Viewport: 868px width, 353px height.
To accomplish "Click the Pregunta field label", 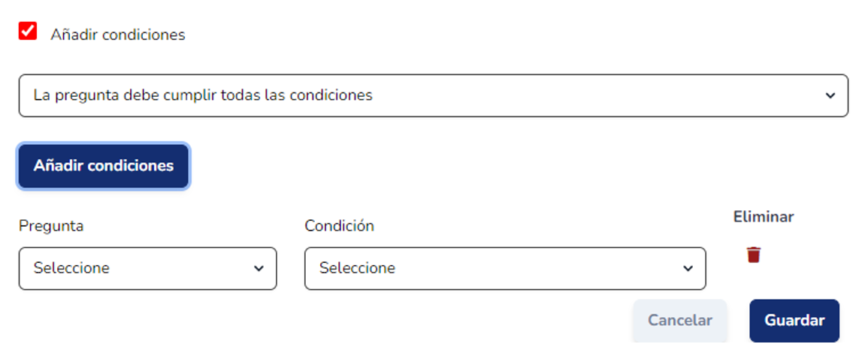I will 51,226.
